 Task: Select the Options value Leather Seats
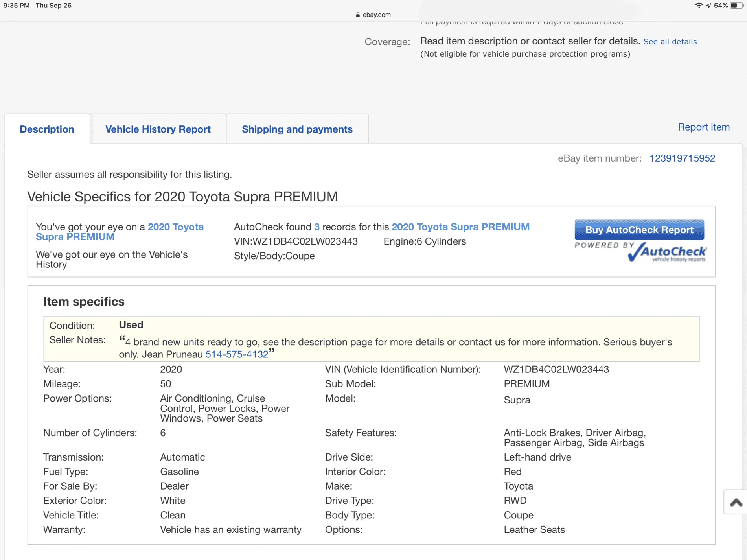click(534, 530)
